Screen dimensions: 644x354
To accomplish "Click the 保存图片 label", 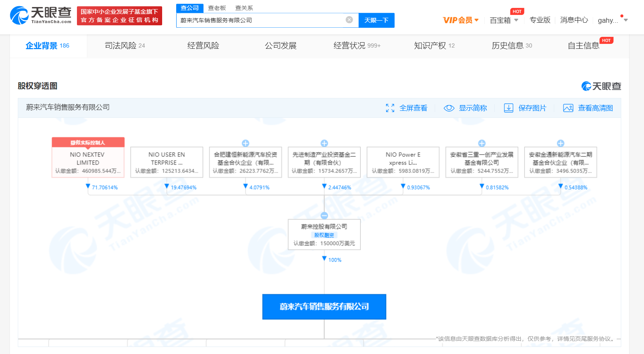I will 532,108.
